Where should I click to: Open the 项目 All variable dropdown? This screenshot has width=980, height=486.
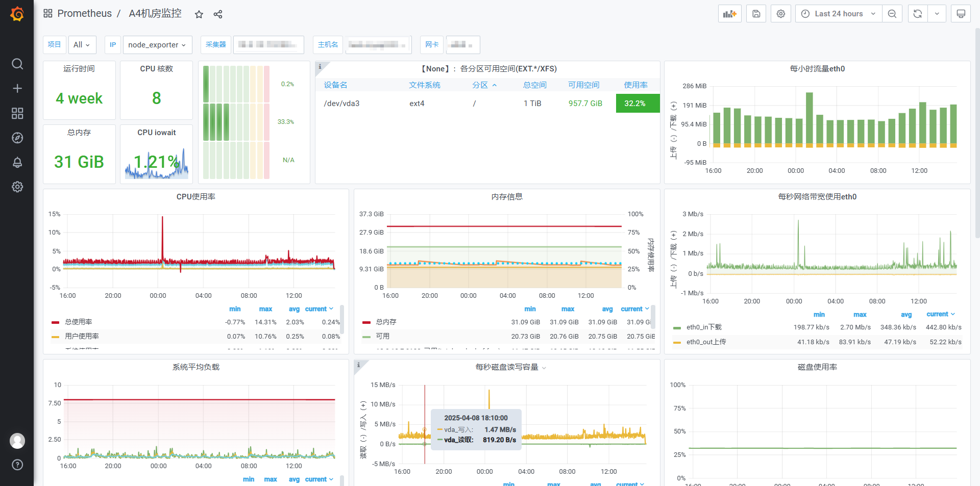[x=82, y=45]
